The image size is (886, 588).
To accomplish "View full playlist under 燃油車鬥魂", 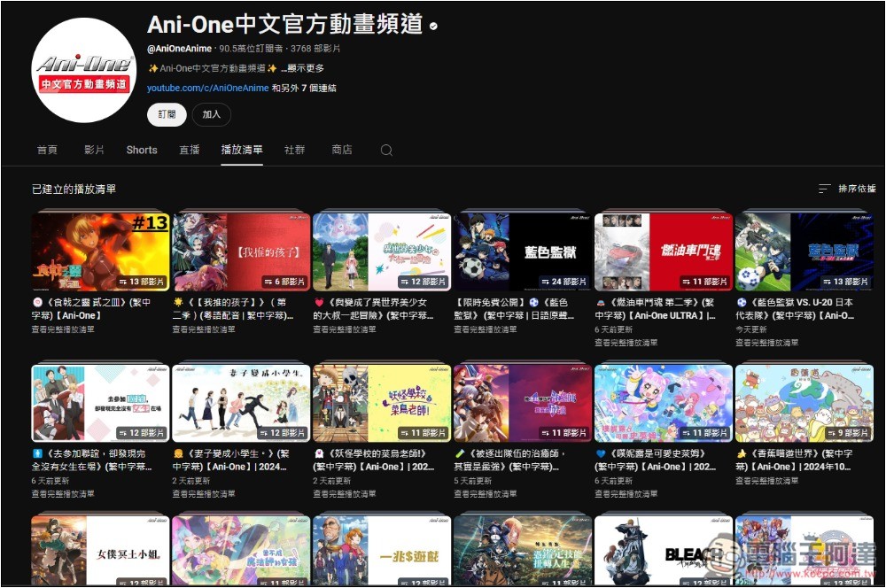I will pos(626,343).
